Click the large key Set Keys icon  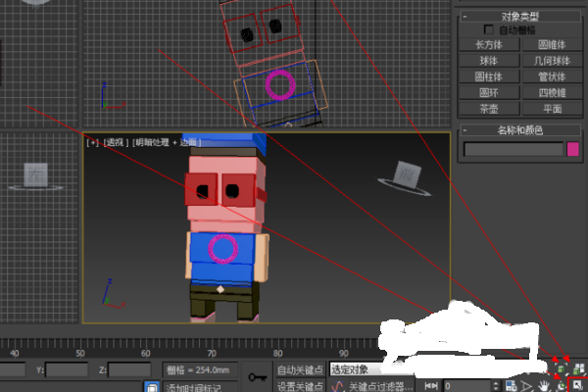[x=257, y=377]
